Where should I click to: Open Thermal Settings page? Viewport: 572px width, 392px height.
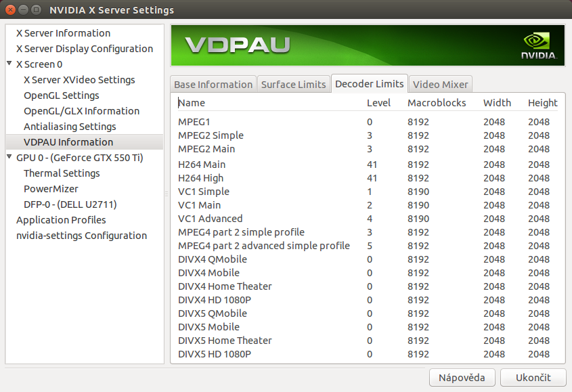(62, 173)
